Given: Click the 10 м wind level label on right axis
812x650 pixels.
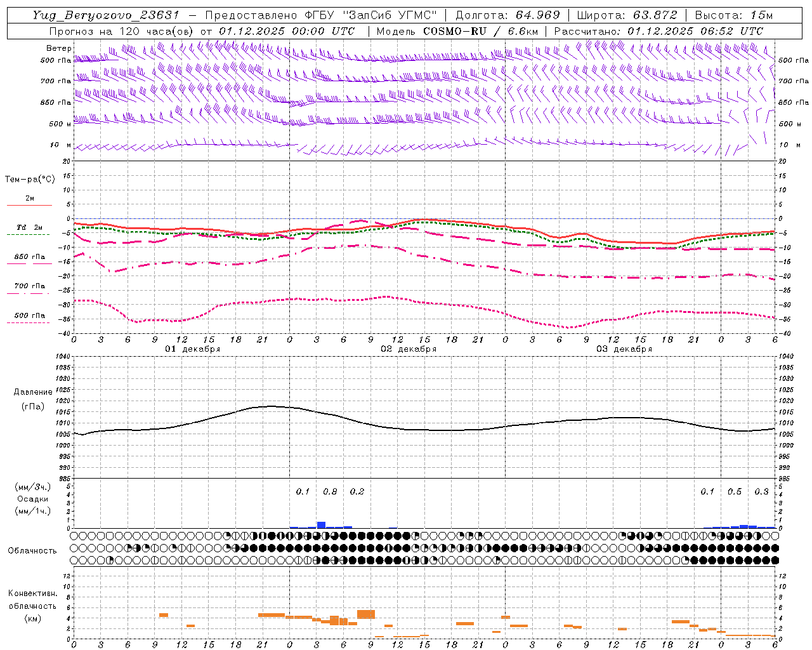Looking at the screenshot, I should pyautogui.click(x=790, y=145).
